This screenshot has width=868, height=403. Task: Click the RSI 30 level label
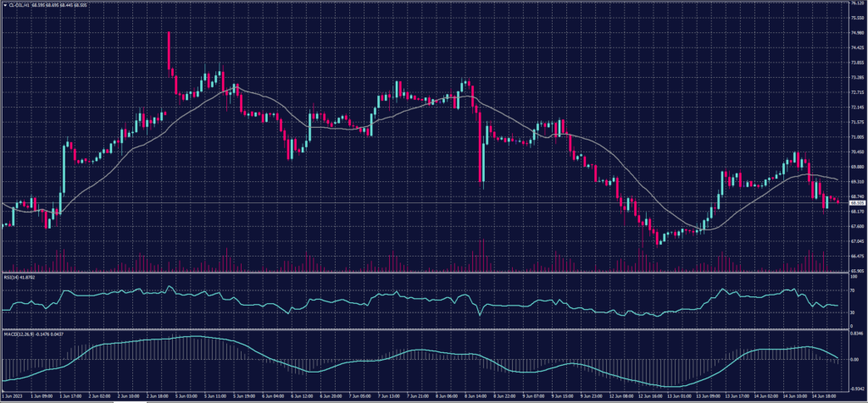(x=850, y=313)
